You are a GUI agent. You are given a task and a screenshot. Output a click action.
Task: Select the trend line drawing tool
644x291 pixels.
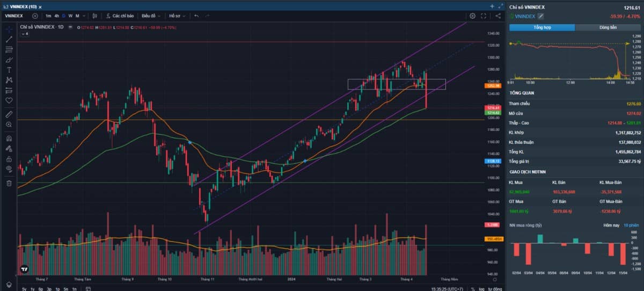click(x=9, y=39)
